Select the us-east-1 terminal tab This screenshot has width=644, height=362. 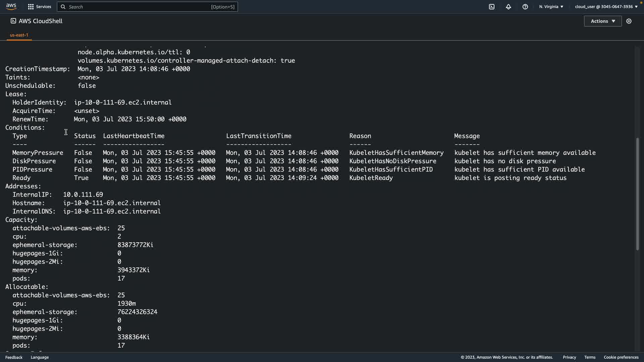coord(19,35)
